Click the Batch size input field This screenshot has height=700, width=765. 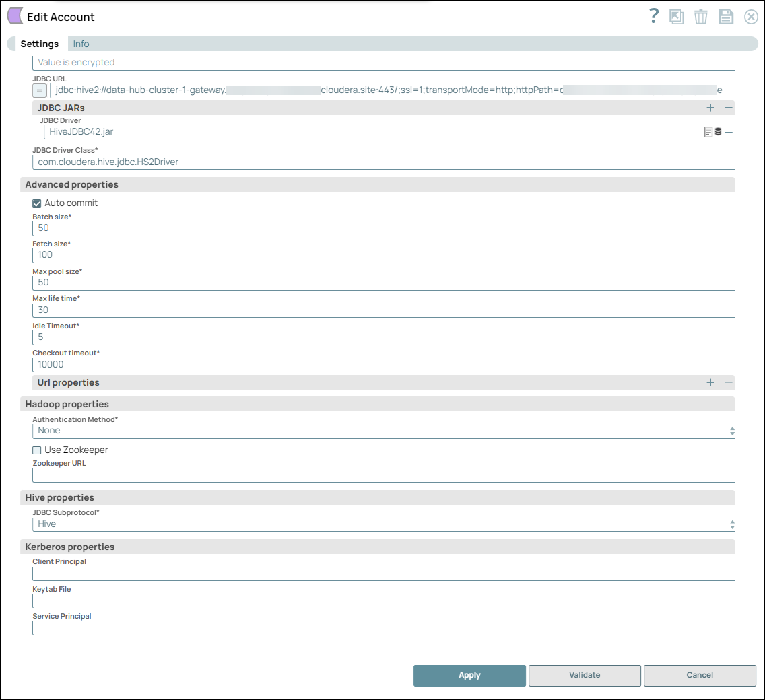[x=382, y=228]
